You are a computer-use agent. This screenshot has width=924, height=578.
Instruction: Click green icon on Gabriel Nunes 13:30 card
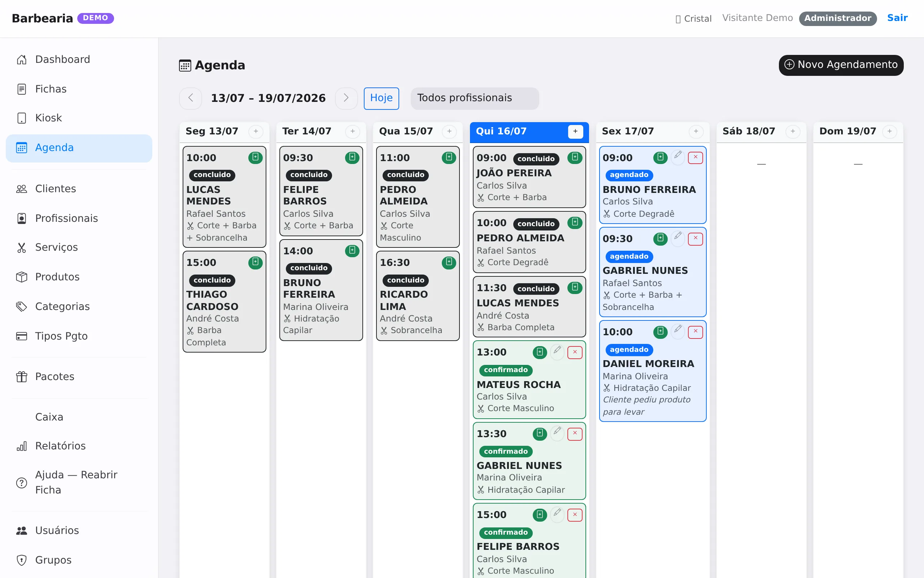540,433
